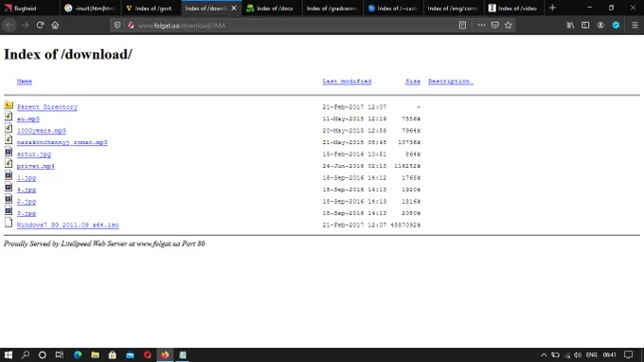Sort listing by Last modified
The width and height of the screenshot is (644, 362).
click(x=347, y=81)
